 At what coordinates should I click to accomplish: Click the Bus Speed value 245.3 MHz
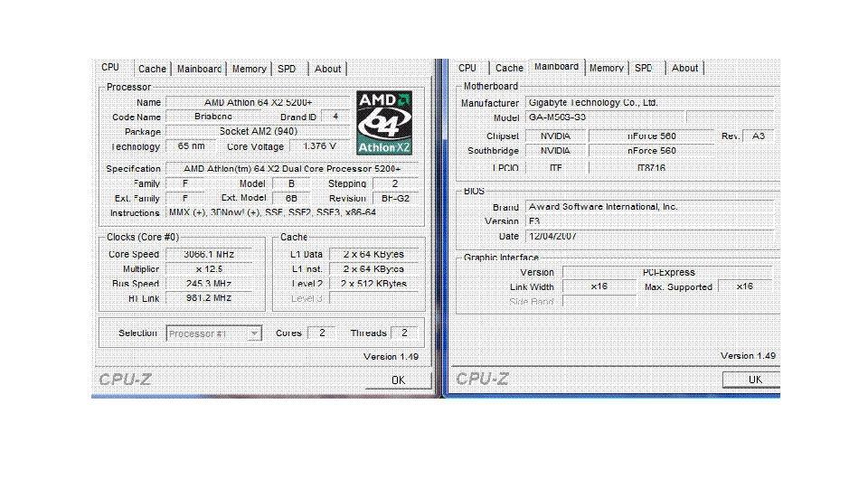[x=209, y=283]
